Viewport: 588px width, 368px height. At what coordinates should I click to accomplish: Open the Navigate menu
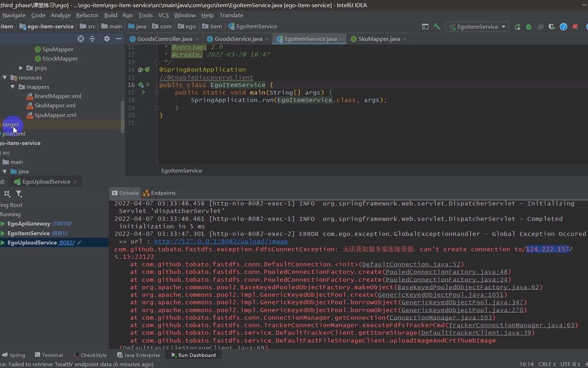tap(14, 15)
